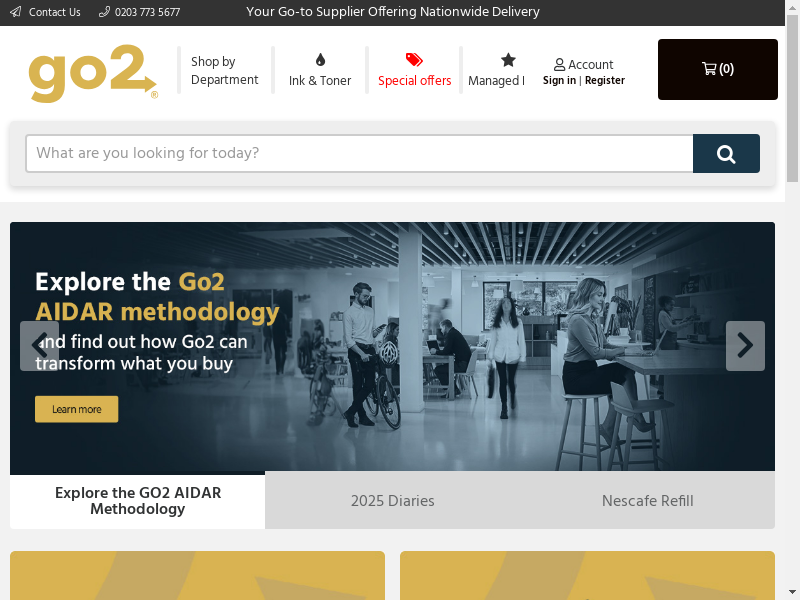Click the Register link

pyautogui.click(x=605, y=80)
